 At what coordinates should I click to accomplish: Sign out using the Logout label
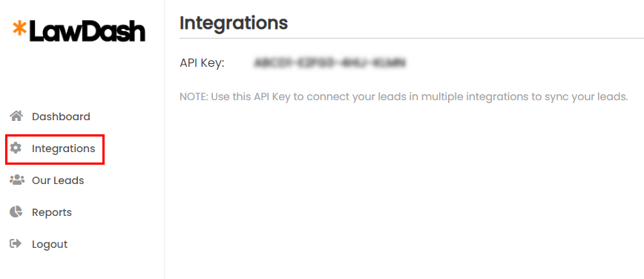click(50, 244)
